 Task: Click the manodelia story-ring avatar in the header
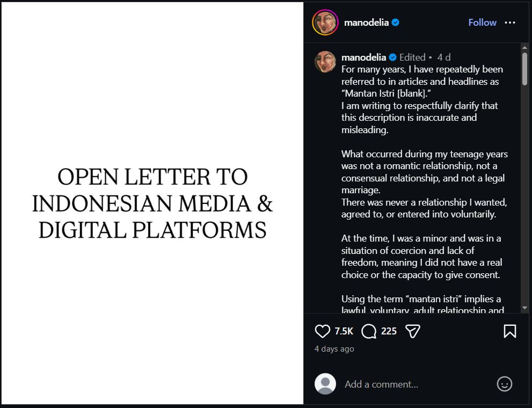[325, 23]
